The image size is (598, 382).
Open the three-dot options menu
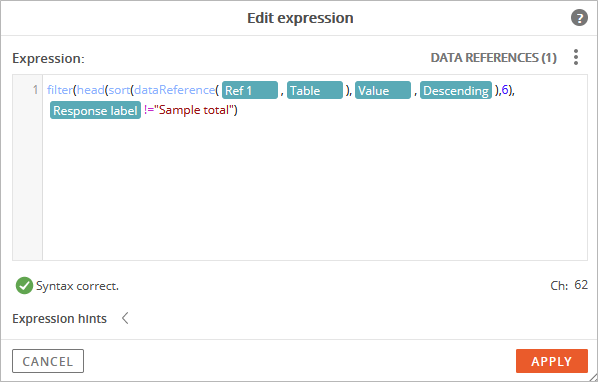click(x=576, y=57)
